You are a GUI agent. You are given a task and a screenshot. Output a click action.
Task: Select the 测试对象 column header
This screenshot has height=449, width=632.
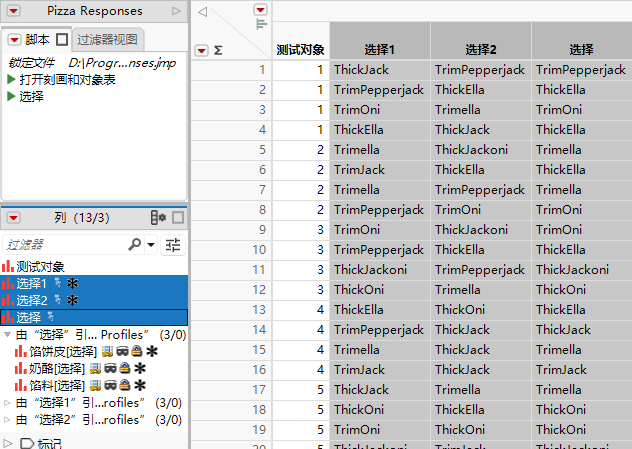(x=301, y=50)
